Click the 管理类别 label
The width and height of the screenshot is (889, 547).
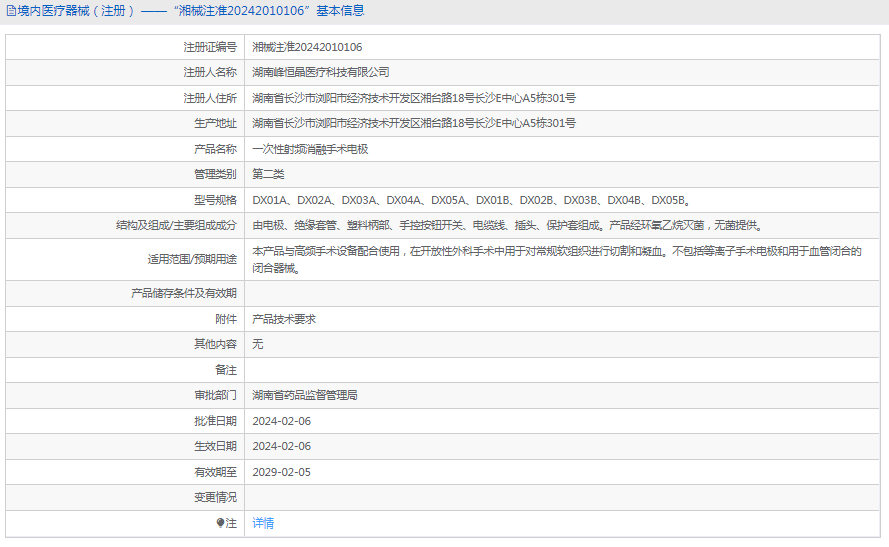(215, 174)
